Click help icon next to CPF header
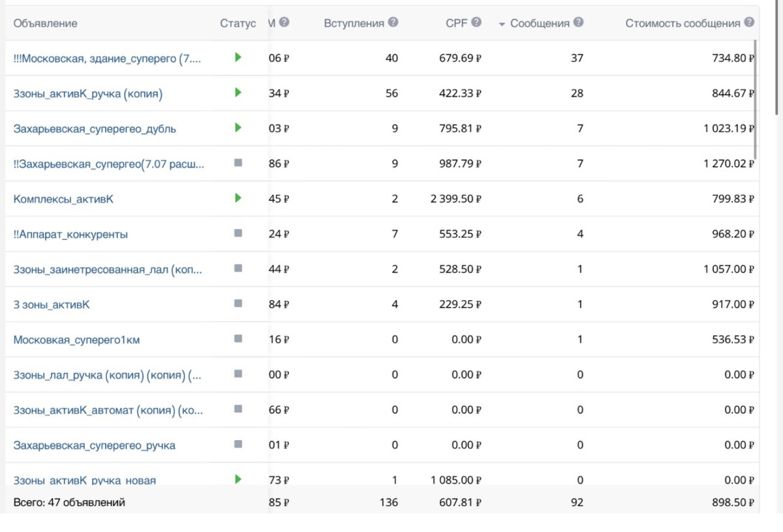This screenshot has width=783, height=532. point(476,22)
